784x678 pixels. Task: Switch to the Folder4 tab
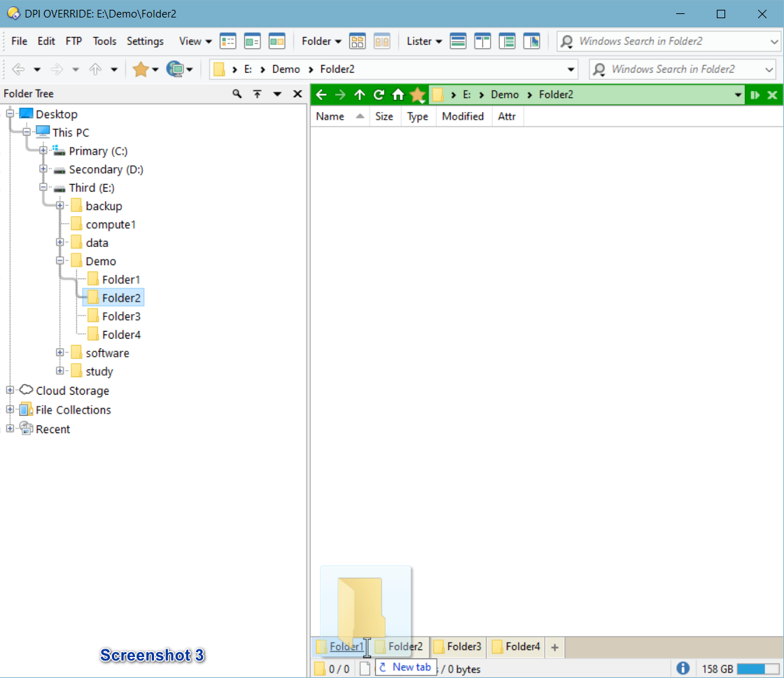coord(517,647)
